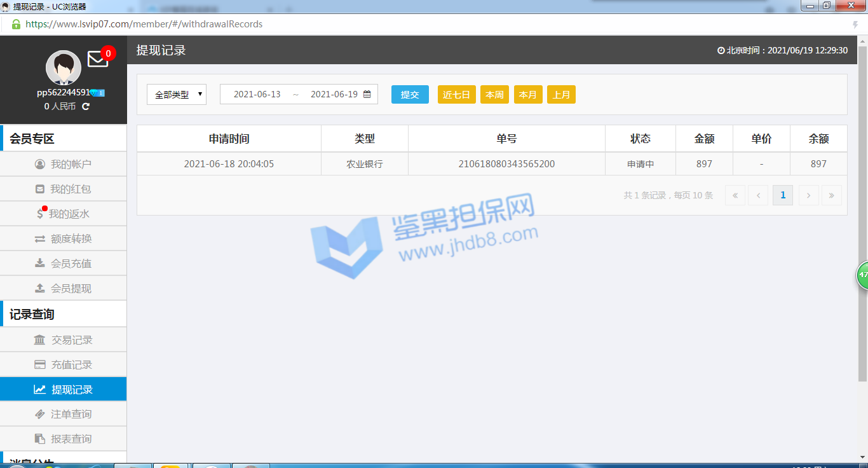Go to the last page double-arrow
The width and height of the screenshot is (868, 468).
tap(831, 195)
